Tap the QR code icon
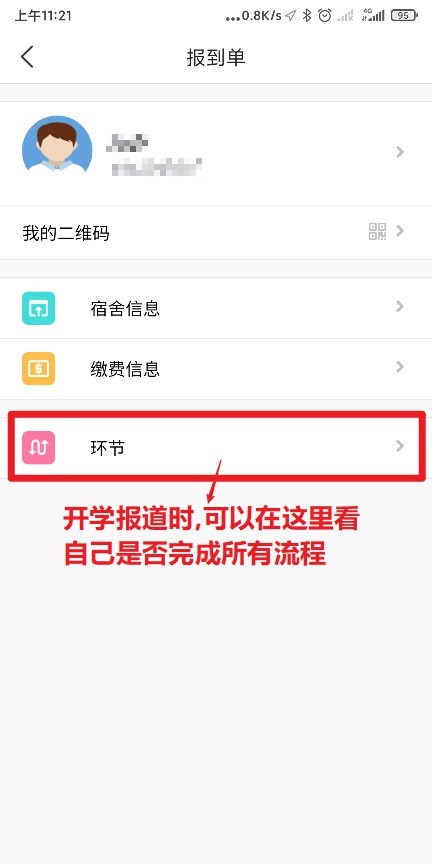 click(x=377, y=231)
